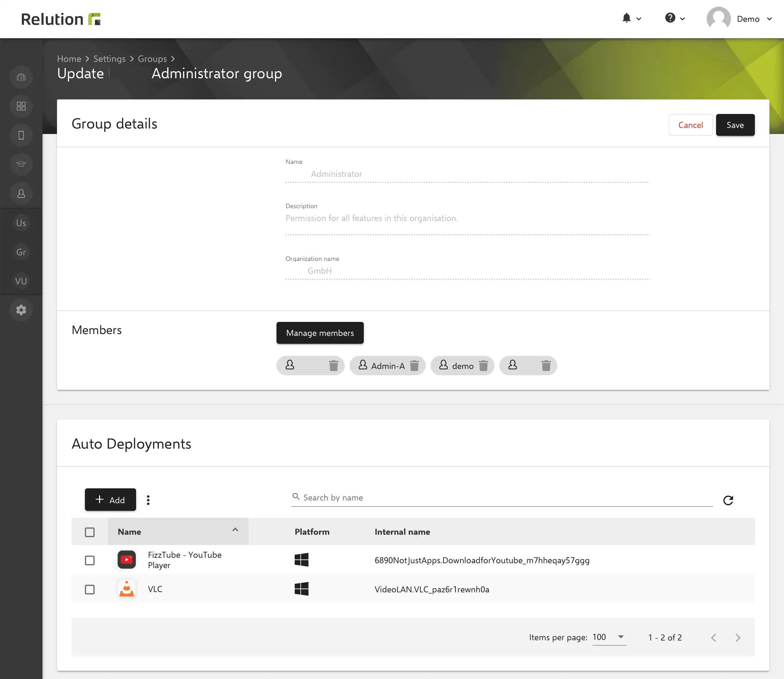Open the help question mark menu
The width and height of the screenshot is (784, 679).
click(x=675, y=18)
